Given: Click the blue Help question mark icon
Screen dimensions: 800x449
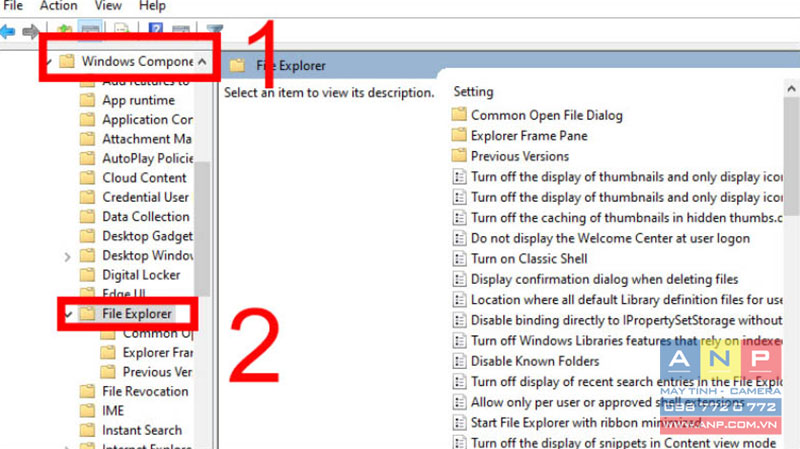Looking at the screenshot, I should (156, 29).
